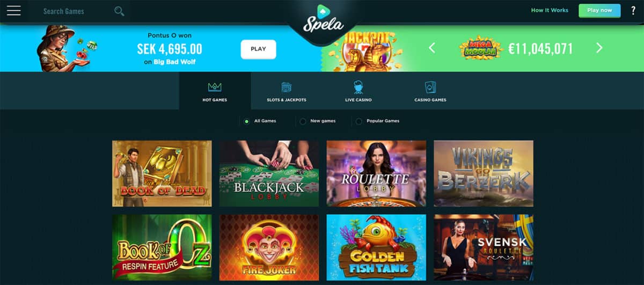Image resolution: width=644 pixels, height=285 pixels.
Task: Select the Hot Games crown icon
Action: click(215, 87)
